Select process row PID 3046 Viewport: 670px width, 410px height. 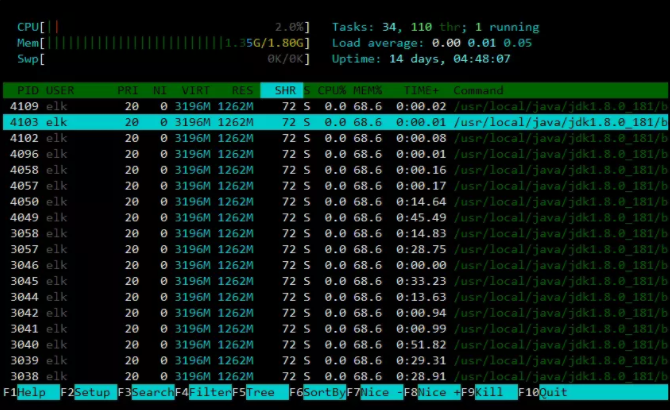tap(335, 265)
